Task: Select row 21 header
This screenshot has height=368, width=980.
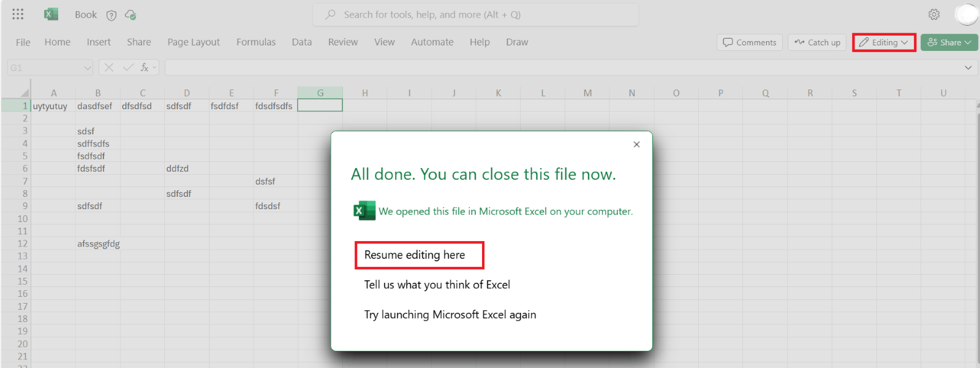Action: tap(16, 356)
